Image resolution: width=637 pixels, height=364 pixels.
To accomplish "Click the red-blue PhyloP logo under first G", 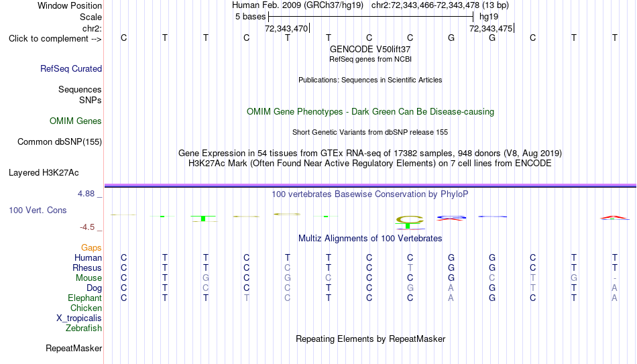I will tap(451, 218).
